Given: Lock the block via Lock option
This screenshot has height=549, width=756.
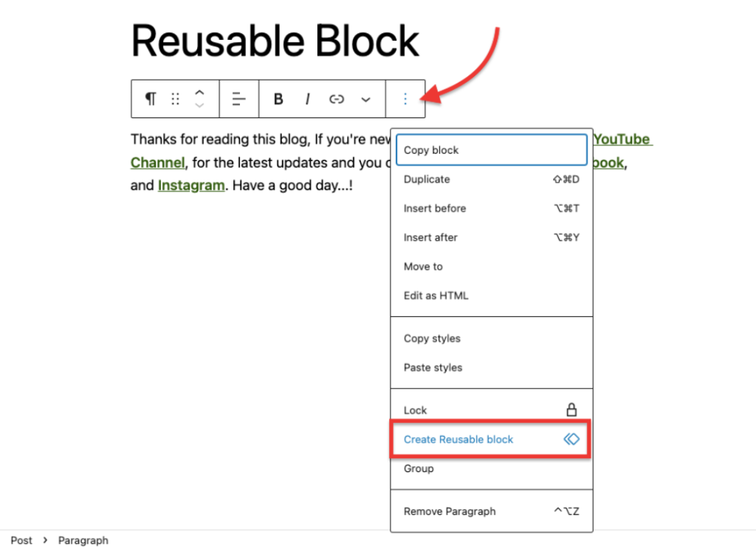Looking at the screenshot, I should [x=491, y=410].
